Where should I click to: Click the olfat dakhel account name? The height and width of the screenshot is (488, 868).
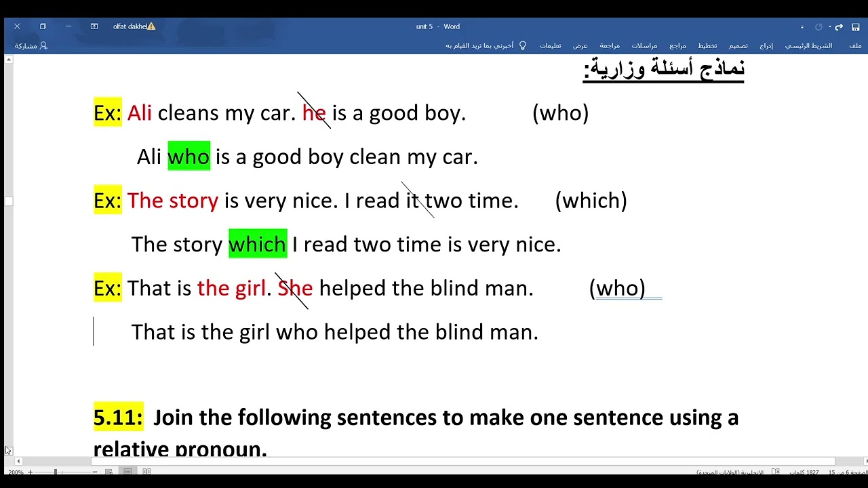[x=130, y=26]
